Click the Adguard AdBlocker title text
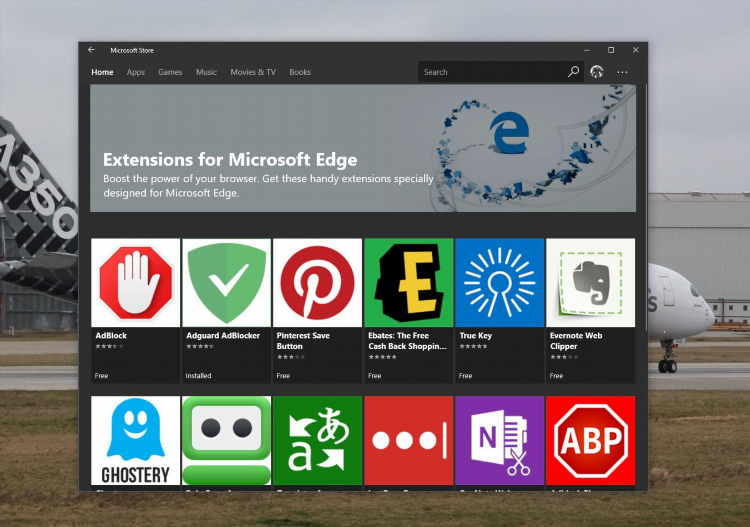The height and width of the screenshot is (527, 750). [223, 336]
